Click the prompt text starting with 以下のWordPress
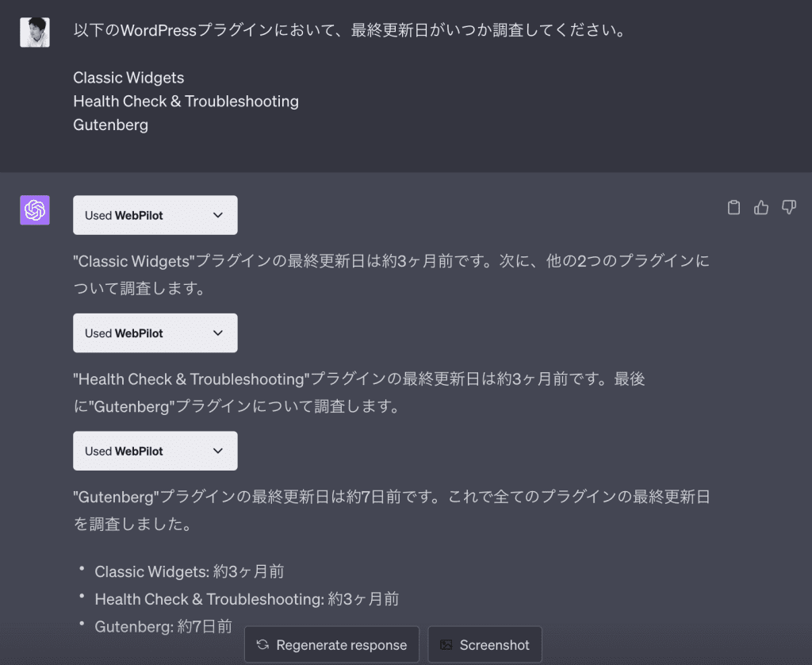This screenshot has width=812, height=665. (x=350, y=30)
